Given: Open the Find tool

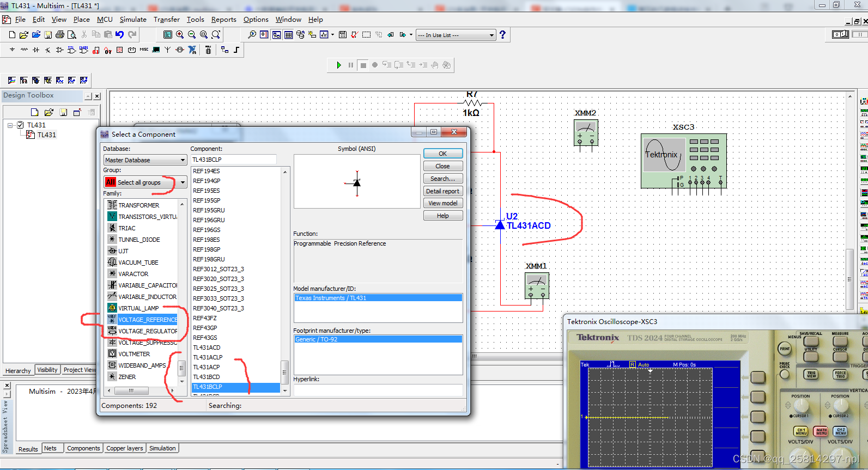Looking at the screenshot, I should pos(252,34).
